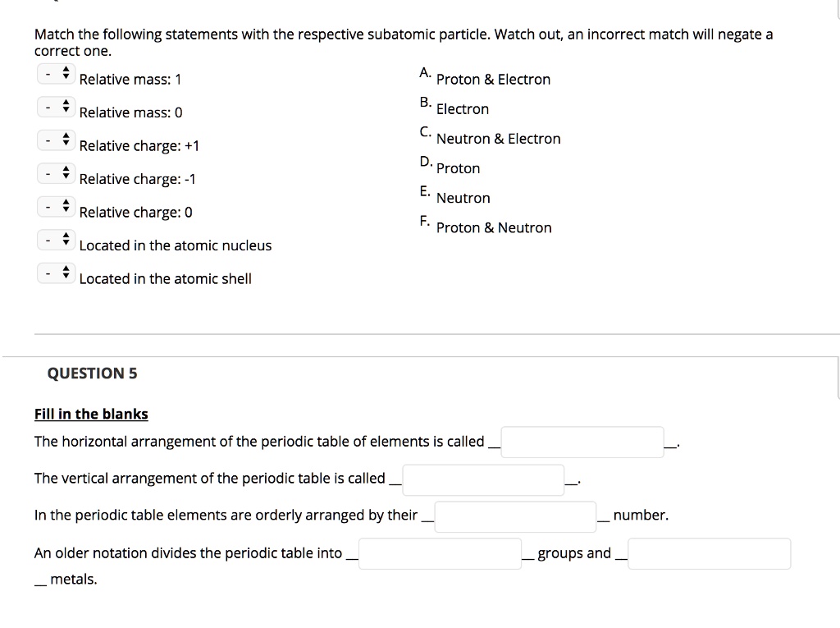Select answer option "D. Proton"

(x=458, y=167)
